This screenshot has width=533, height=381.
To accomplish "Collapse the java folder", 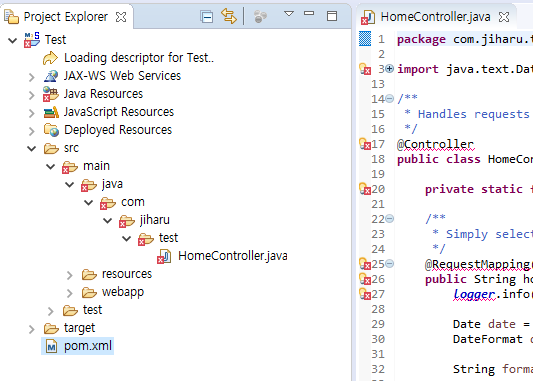I will [x=70, y=185].
